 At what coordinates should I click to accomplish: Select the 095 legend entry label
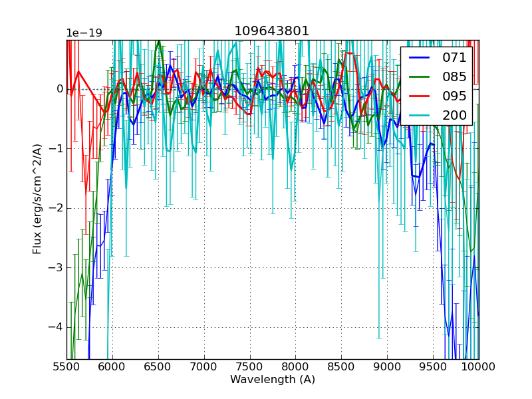click(454, 96)
